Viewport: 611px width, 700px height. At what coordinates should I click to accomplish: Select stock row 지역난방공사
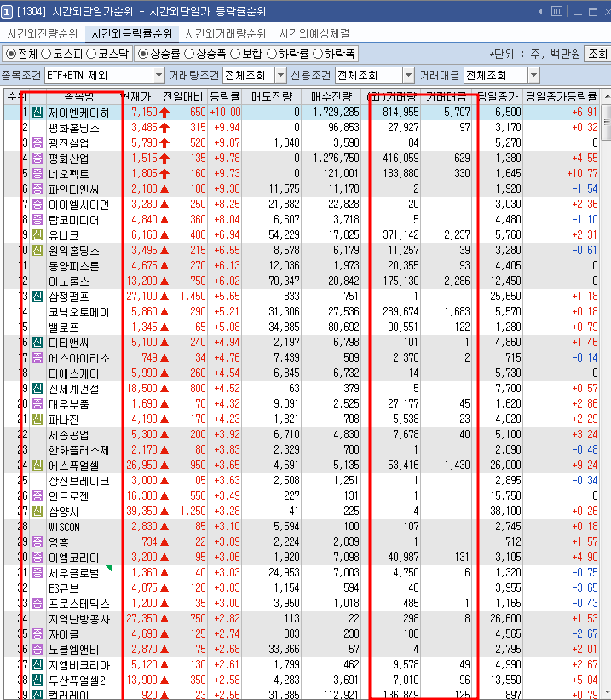[302, 618]
